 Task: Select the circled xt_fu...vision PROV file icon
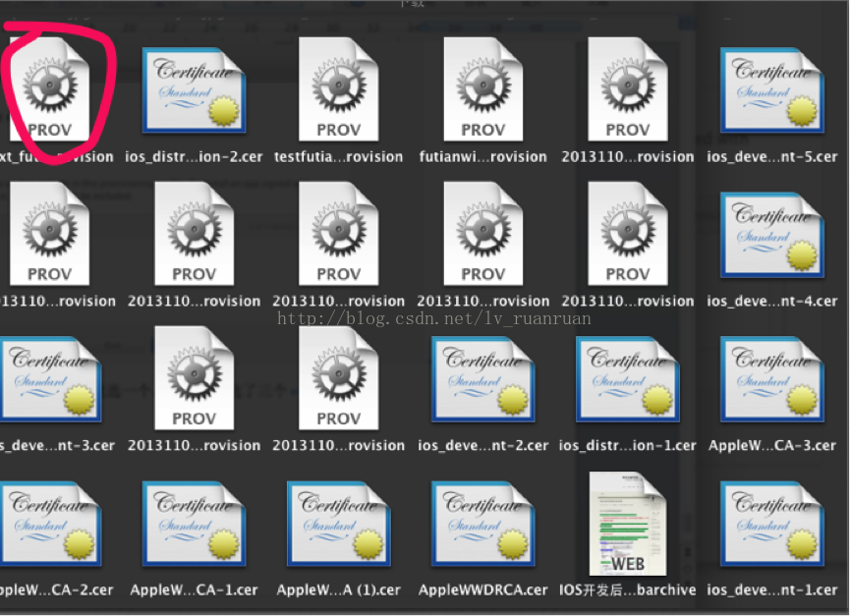point(50,89)
